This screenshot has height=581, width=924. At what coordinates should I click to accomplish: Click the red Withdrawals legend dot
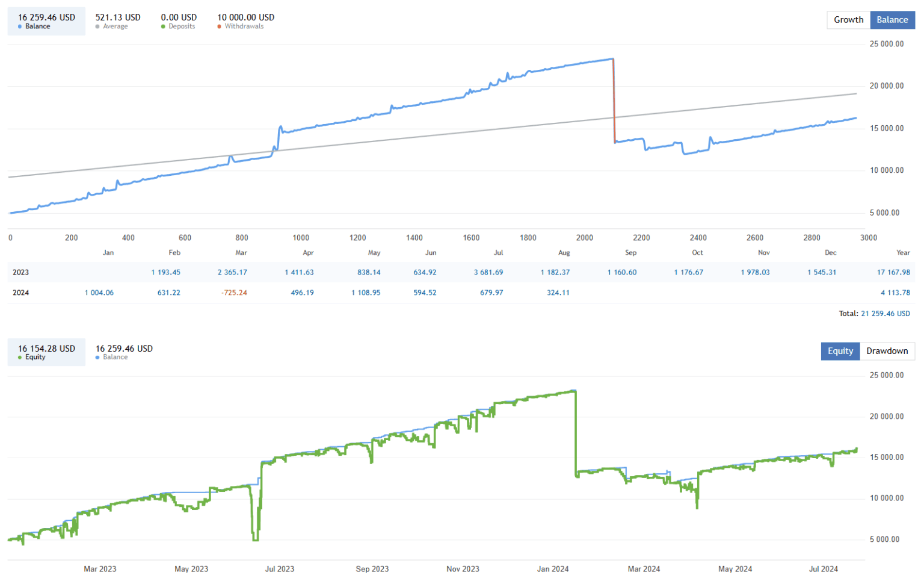point(220,26)
